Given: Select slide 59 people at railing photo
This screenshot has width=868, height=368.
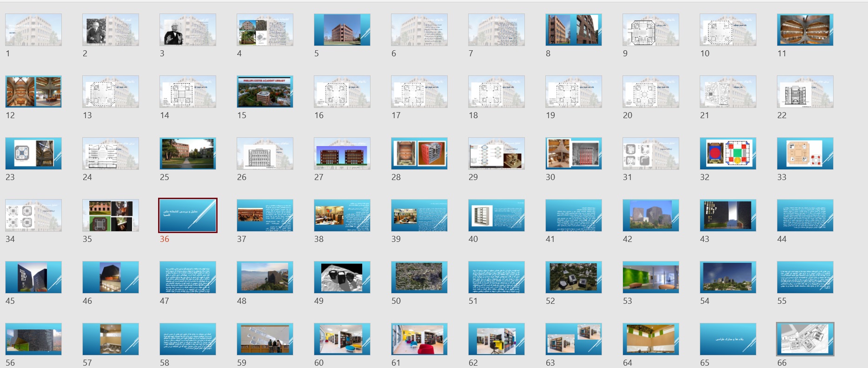Looking at the screenshot, I should click(265, 339).
